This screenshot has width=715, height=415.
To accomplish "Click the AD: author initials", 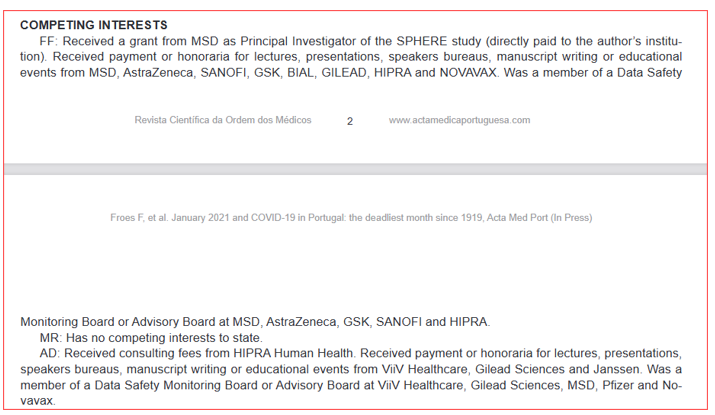I will pos(50,353).
